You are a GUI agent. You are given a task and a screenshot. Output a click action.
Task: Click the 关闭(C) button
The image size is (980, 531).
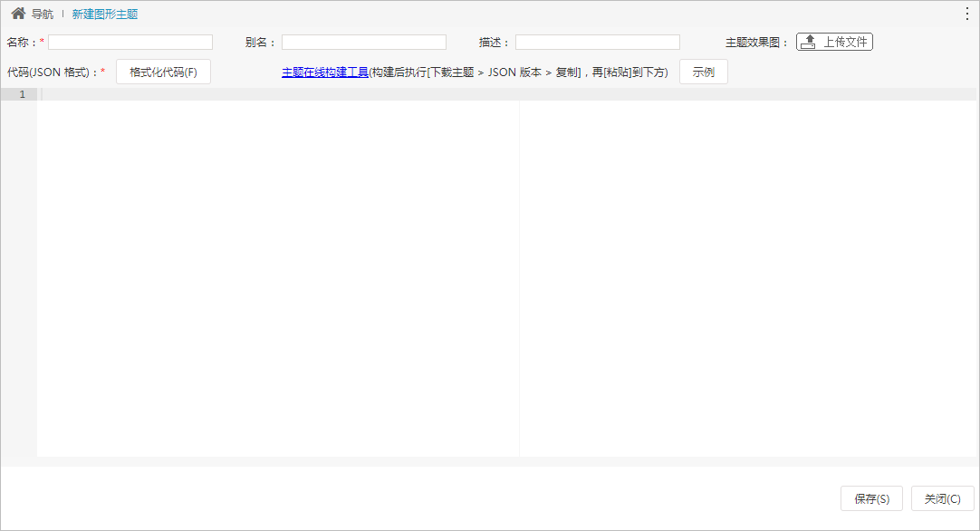943,498
